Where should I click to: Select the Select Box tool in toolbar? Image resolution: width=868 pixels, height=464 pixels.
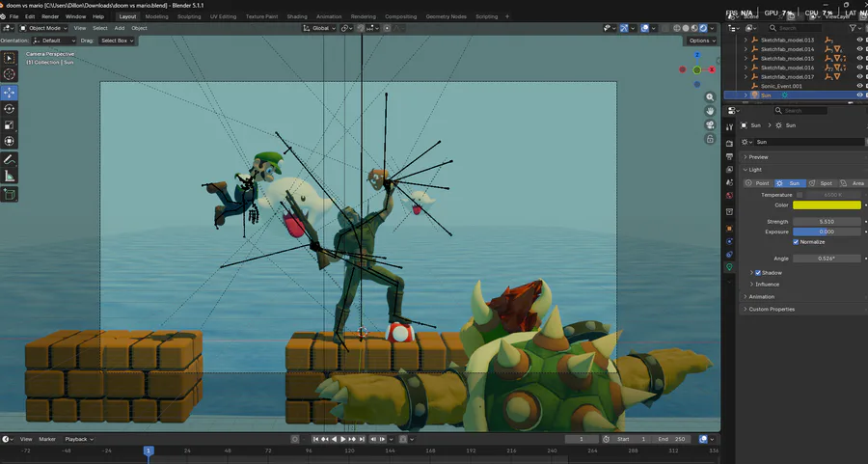click(x=10, y=58)
